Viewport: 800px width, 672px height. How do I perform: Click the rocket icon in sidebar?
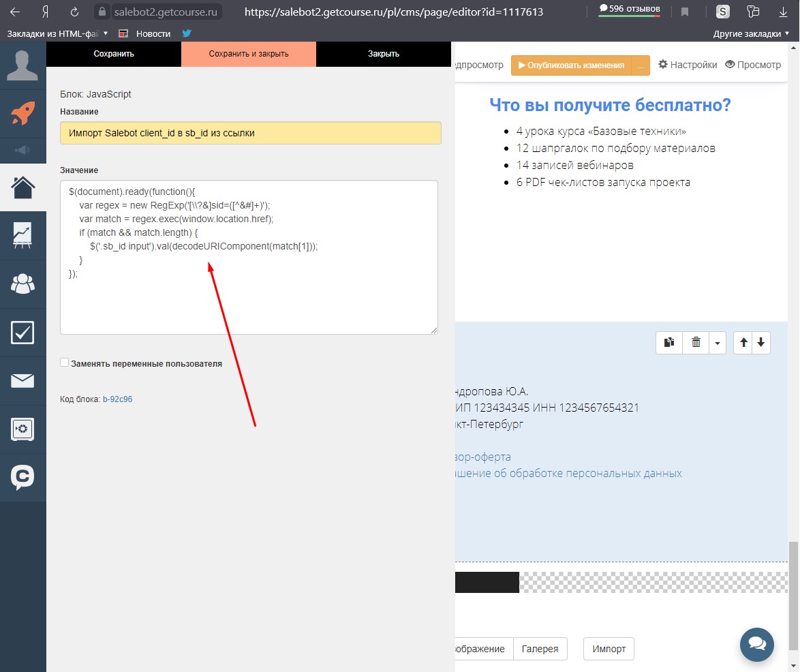click(22, 113)
